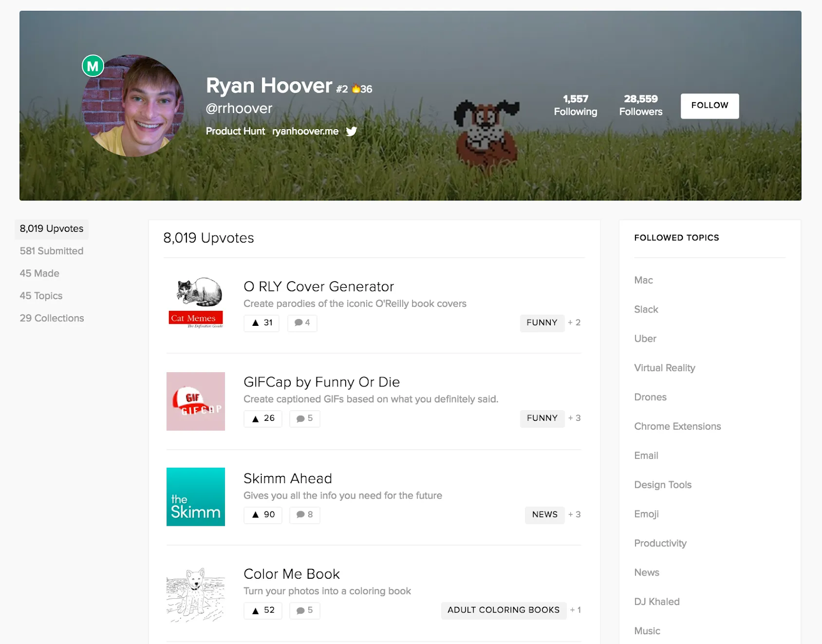The height and width of the screenshot is (644, 822).
Task: Visit ryanhoover.me website link
Action: 305,131
